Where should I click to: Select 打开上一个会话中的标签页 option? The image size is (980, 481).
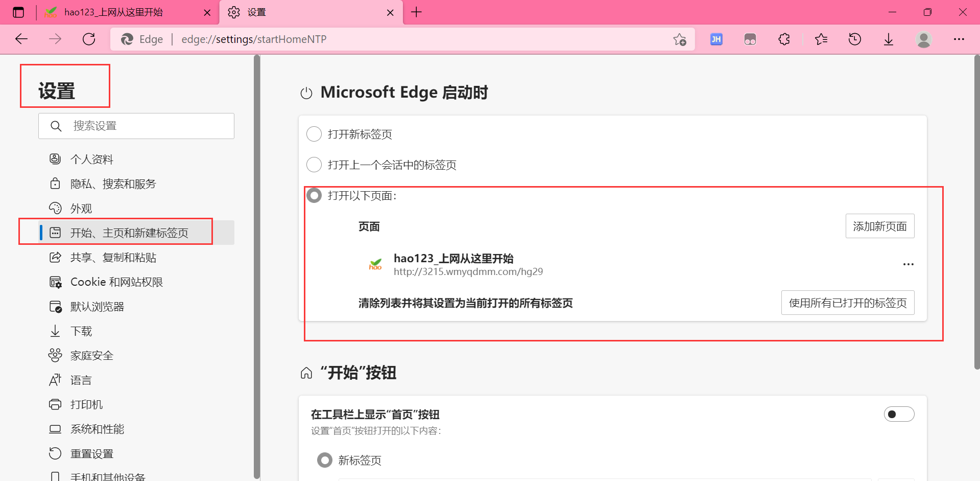(314, 165)
